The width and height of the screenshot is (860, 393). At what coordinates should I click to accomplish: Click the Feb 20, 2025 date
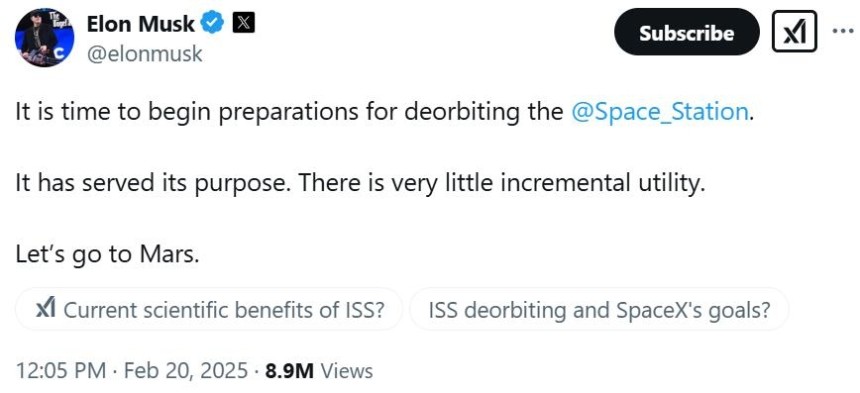pyautogui.click(x=185, y=371)
